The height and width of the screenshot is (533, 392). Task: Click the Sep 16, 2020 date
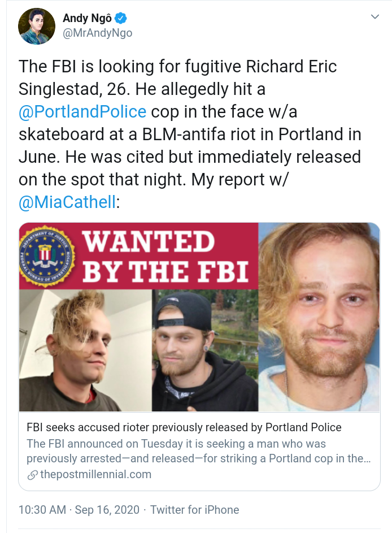click(x=108, y=510)
